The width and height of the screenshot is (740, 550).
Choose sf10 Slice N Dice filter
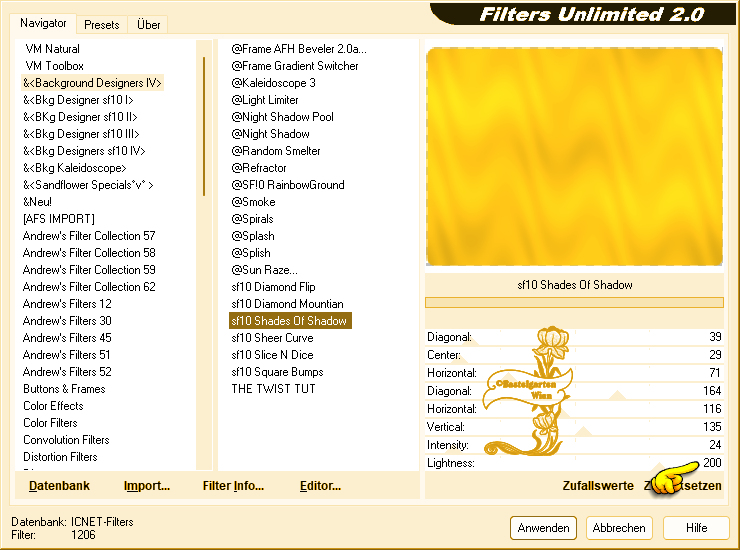[272, 355]
